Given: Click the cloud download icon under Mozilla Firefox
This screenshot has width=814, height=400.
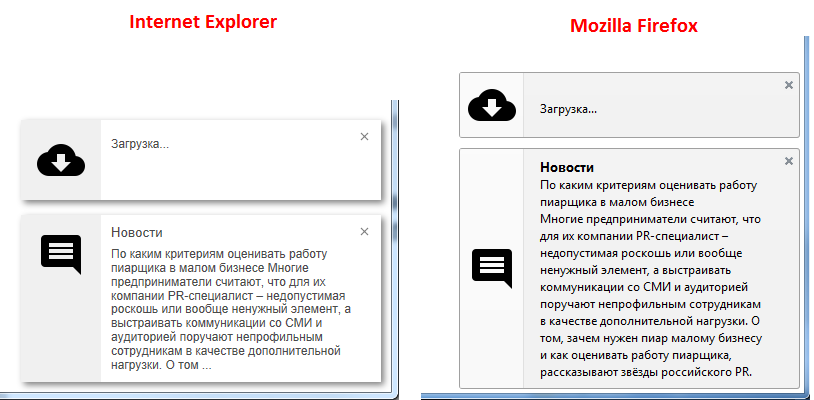Looking at the screenshot, I should tap(491, 104).
